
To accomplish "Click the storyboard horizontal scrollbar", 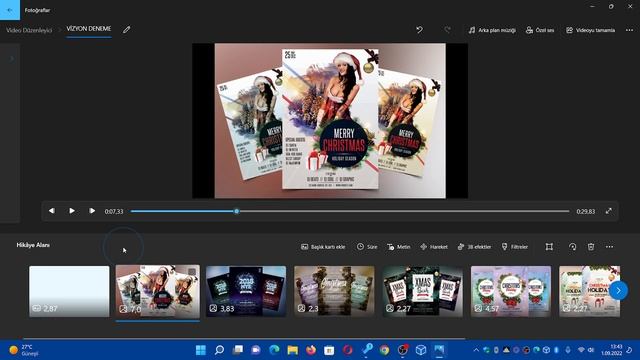I will pos(244,338).
